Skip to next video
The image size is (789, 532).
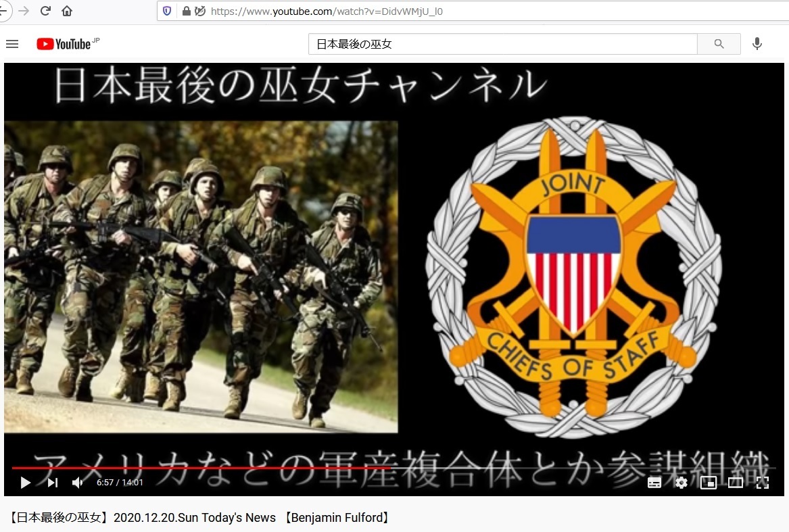pyautogui.click(x=52, y=483)
